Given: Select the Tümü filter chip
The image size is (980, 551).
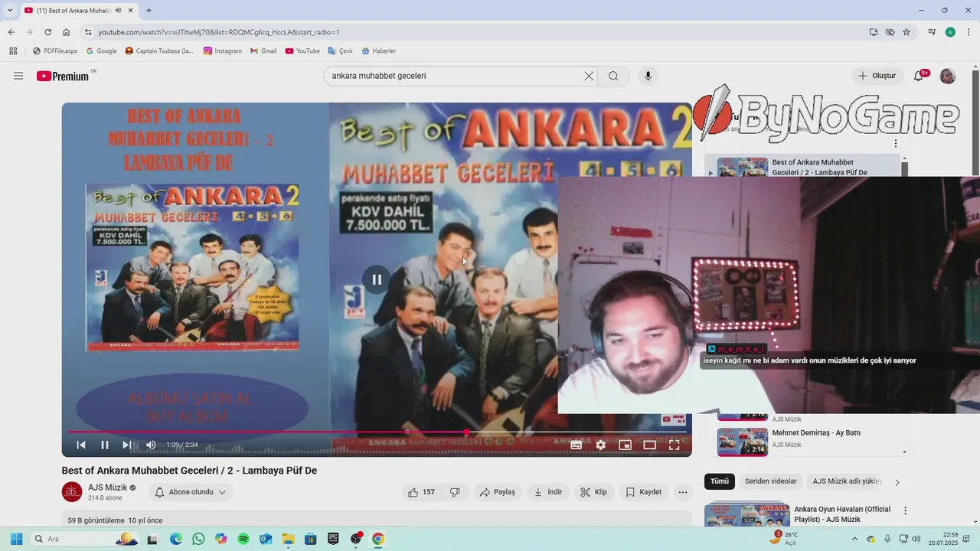Looking at the screenshot, I should point(720,481).
